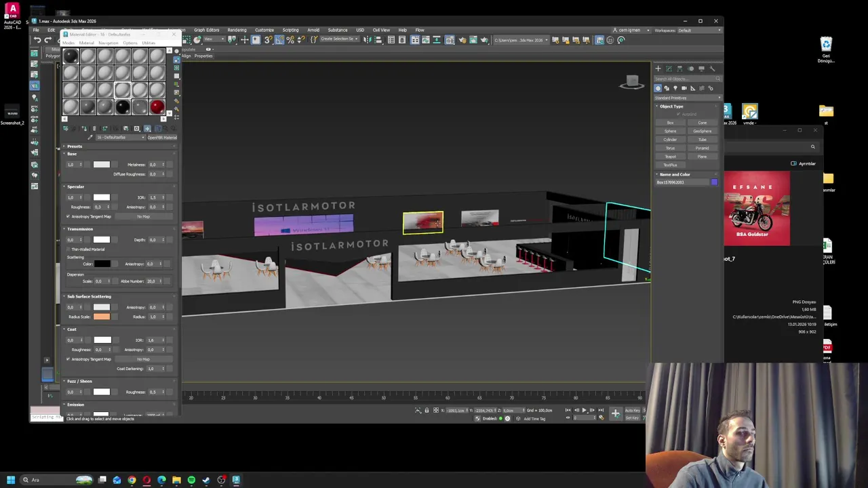
Task: Click the ViewCube in the viewport
Action: pyautogui.click(x=632, y=82)
